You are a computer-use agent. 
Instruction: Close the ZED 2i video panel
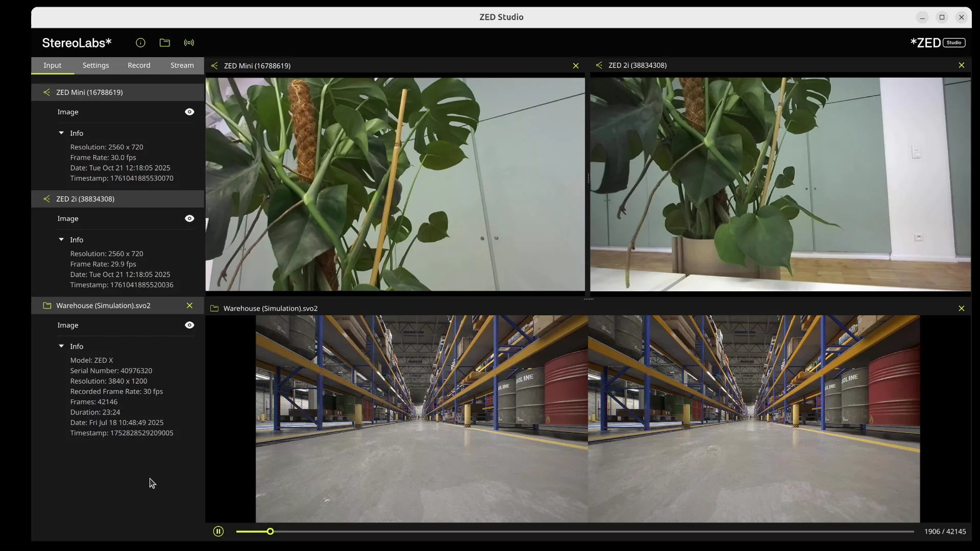pyautogui.click(x=962, y=65)
